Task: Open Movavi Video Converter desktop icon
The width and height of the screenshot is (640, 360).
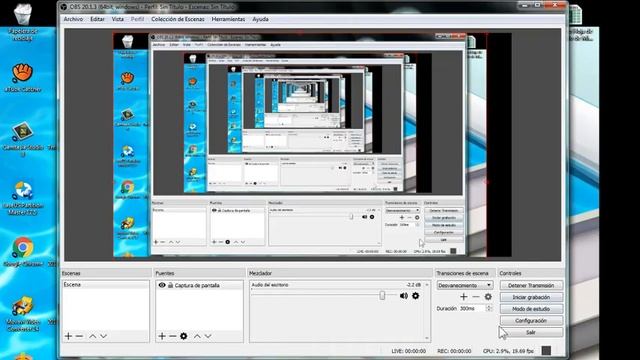Action: tap(23, 313)
